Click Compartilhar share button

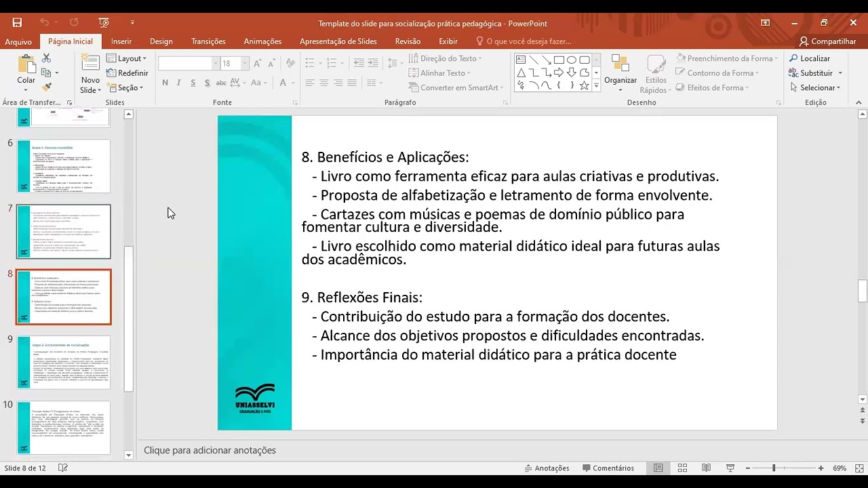[x=827, y=41]
